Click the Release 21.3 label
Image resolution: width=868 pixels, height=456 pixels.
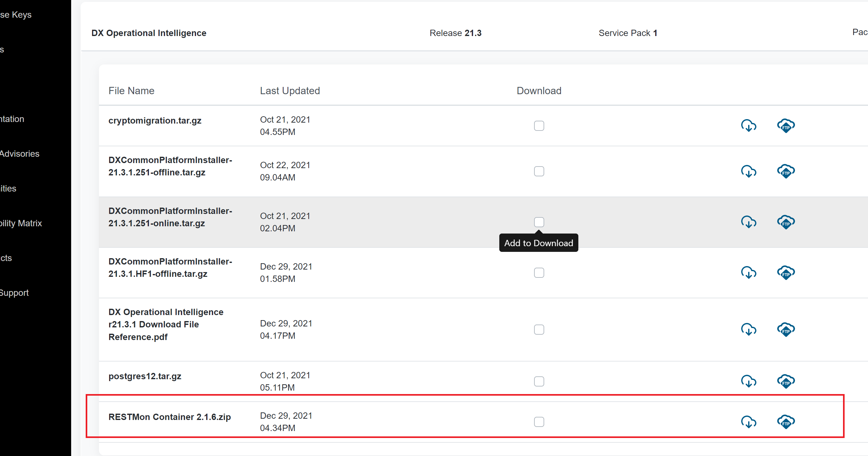point(455,33)
